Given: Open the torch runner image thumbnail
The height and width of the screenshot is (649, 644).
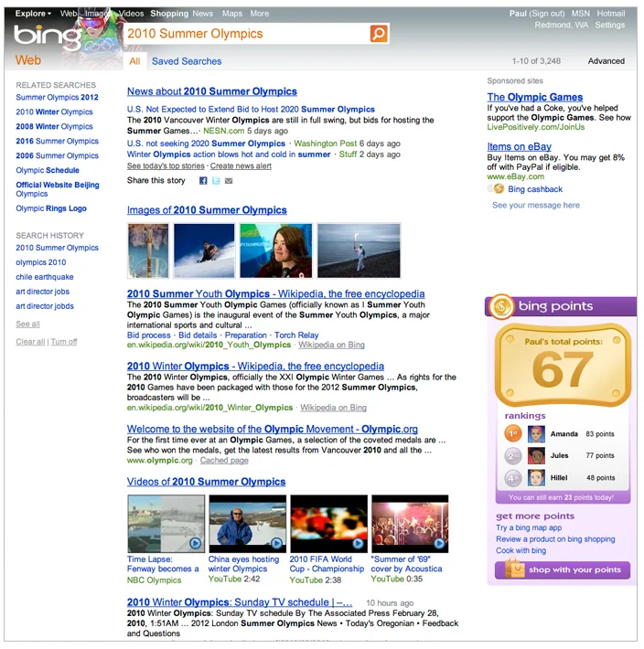Looking at the screenshot, I should tap(359, 250).
